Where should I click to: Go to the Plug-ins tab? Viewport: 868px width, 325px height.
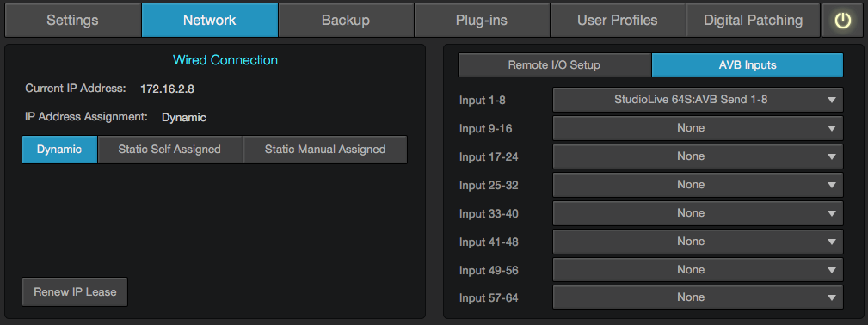coord(482,21)
